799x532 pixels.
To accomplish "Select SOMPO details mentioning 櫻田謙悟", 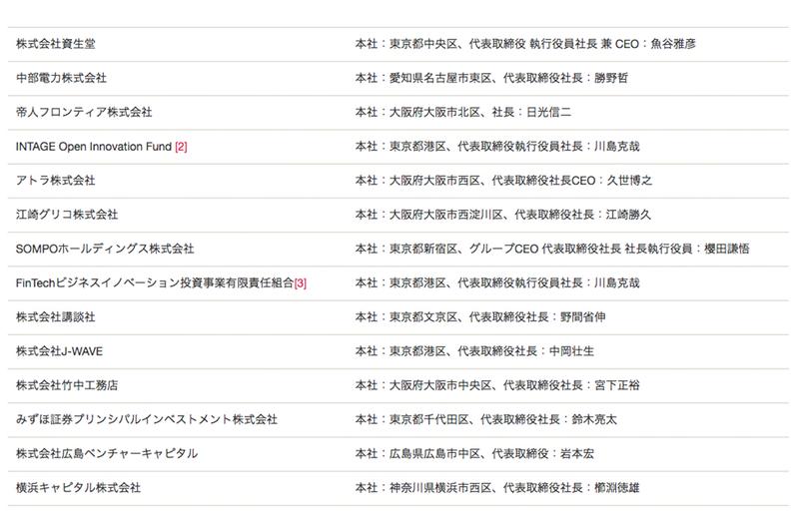I will coord(552,249).
